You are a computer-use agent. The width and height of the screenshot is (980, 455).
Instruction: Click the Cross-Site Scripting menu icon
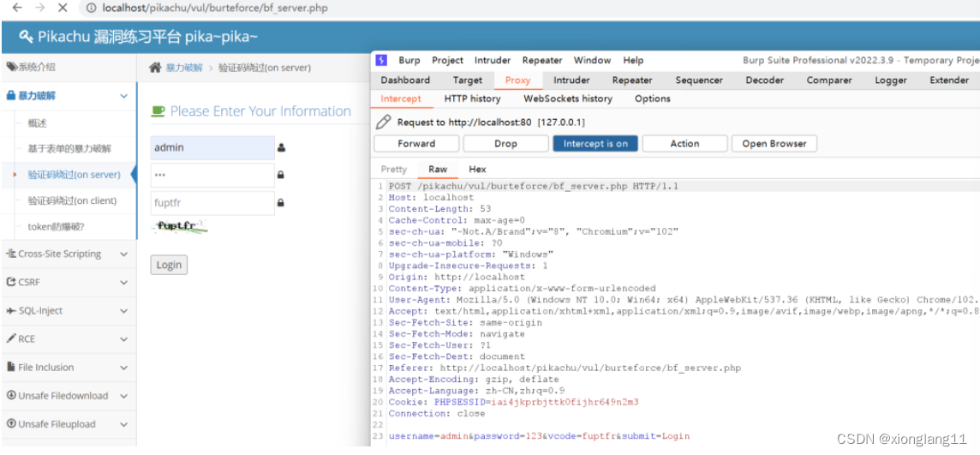pyautogui.click(x=10, y=254)
